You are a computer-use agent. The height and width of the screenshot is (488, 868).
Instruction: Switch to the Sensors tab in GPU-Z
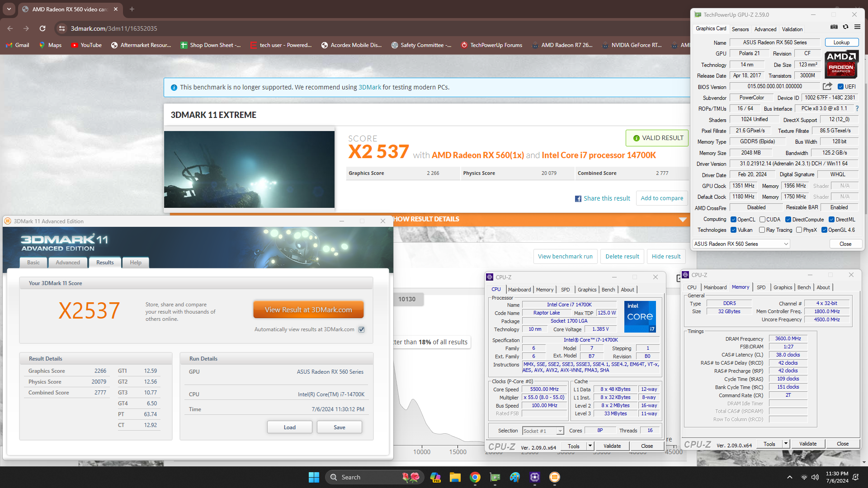click(740, 29)
